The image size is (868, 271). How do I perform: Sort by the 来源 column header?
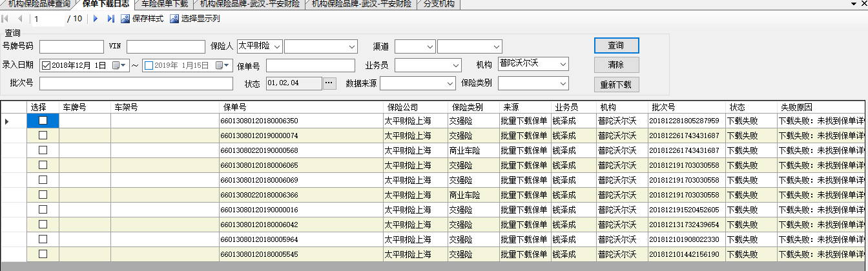[525, 107]
